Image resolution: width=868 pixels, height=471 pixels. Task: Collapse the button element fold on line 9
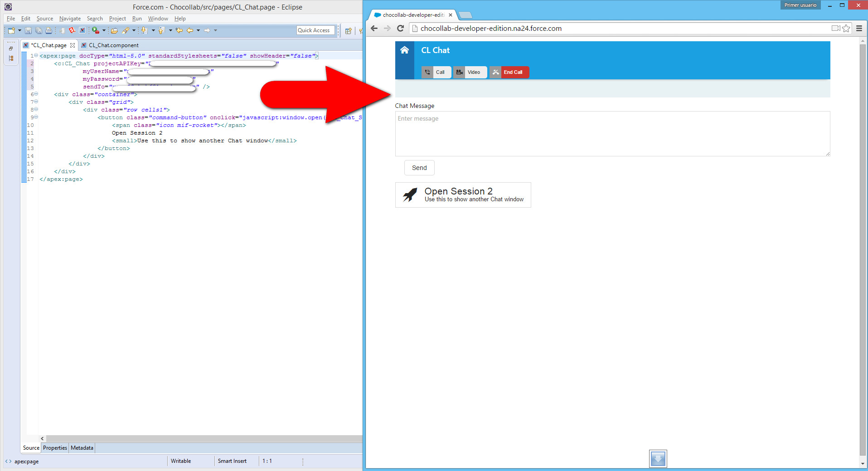coord(36,117)
